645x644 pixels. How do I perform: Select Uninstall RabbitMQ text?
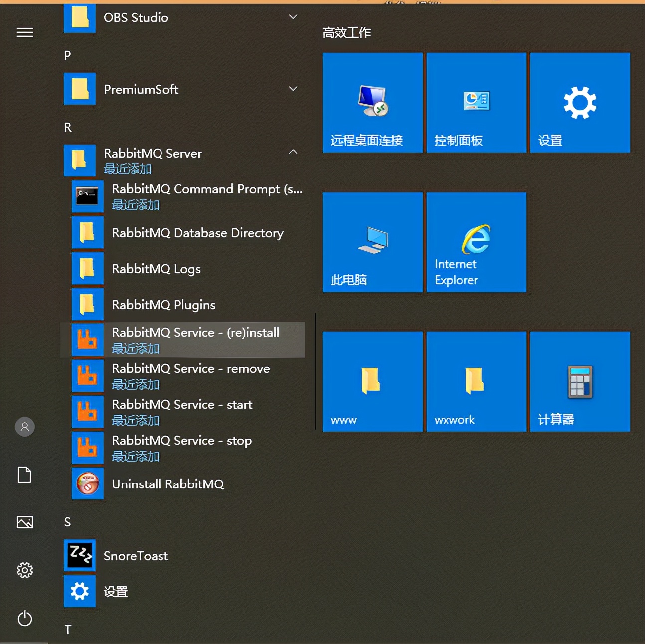(168, 484)
